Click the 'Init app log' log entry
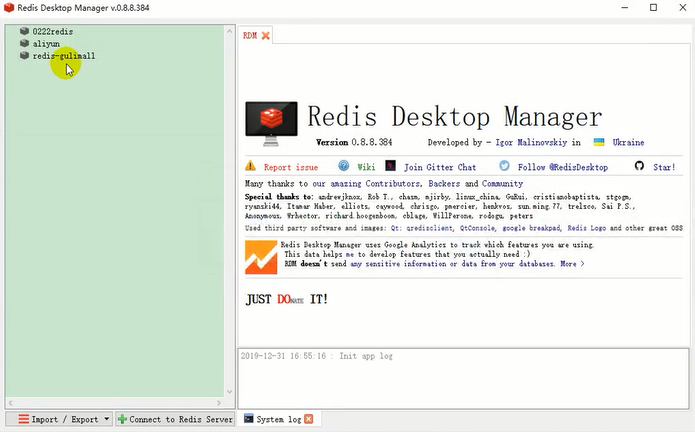This screenshot has height=432, width=695. tap(316, 356)
